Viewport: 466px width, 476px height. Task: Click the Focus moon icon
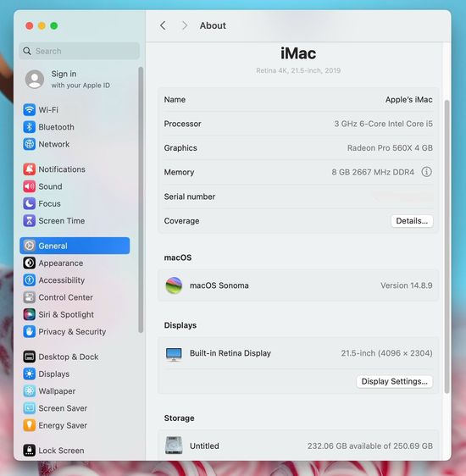pyautogui.click(x=29, y=203)
